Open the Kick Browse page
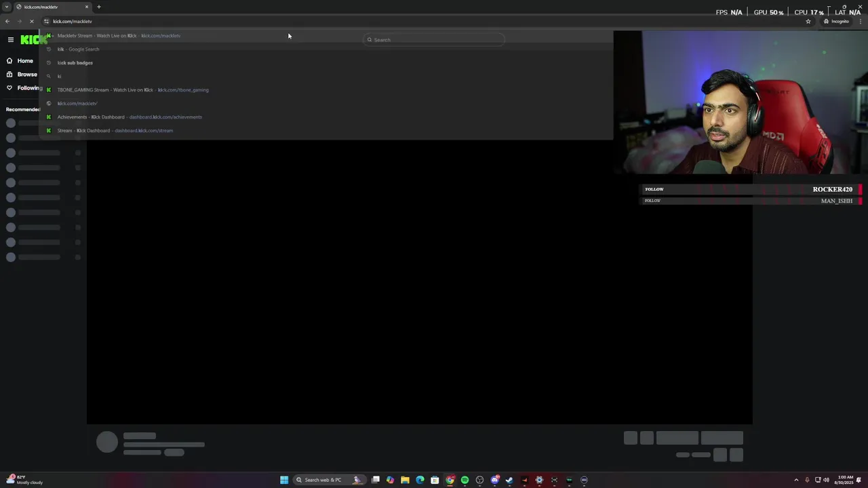 (22, 75)
